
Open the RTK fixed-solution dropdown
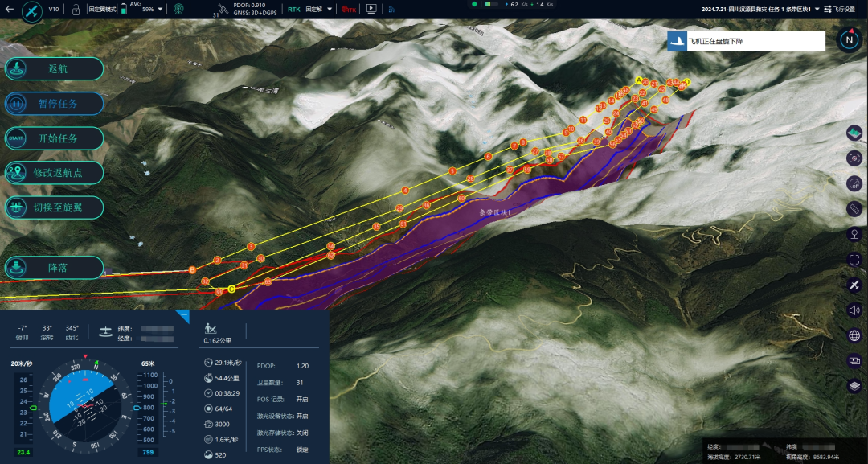(329, 9)
